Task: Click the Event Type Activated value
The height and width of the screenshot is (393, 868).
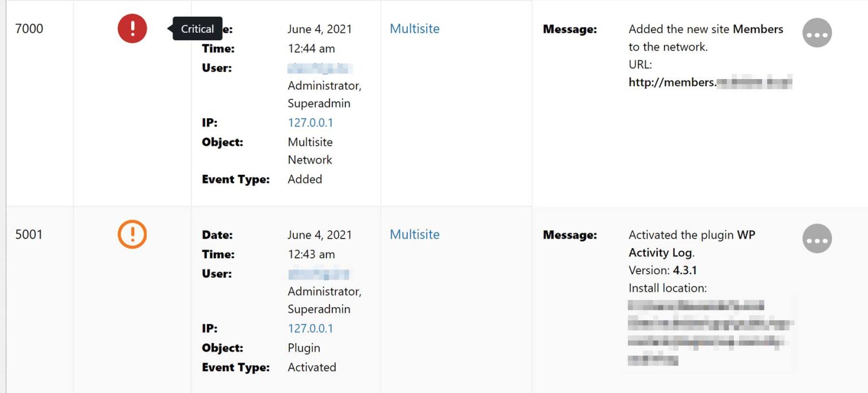Action: coord(312,367)
